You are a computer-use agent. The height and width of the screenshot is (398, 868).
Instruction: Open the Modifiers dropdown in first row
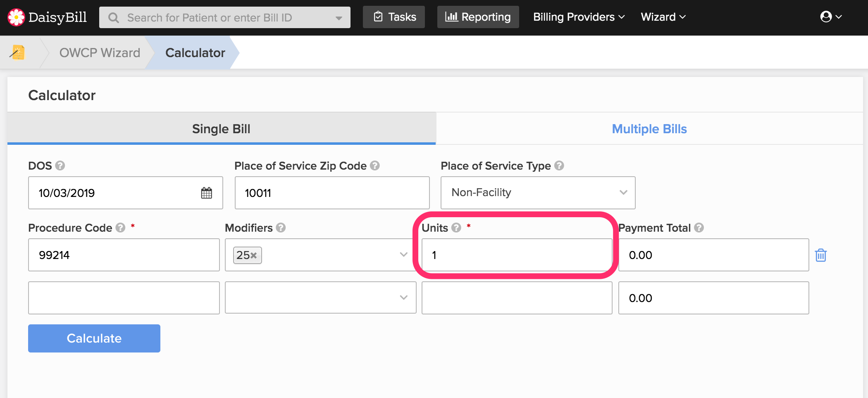(403, 255)
